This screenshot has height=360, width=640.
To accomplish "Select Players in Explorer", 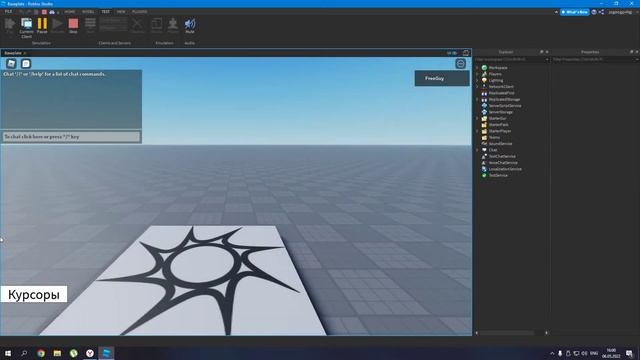I will [495, 74].
